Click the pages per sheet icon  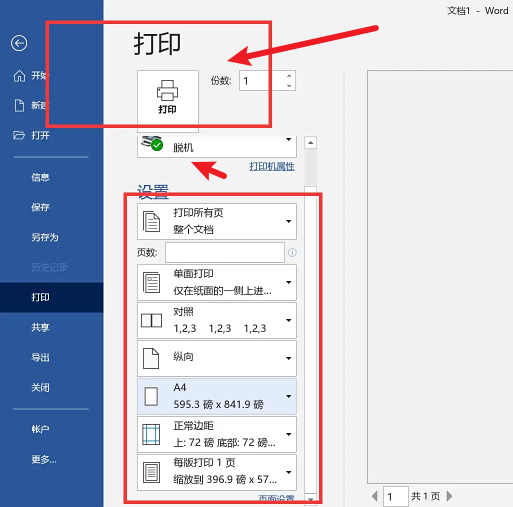(151, 472)
